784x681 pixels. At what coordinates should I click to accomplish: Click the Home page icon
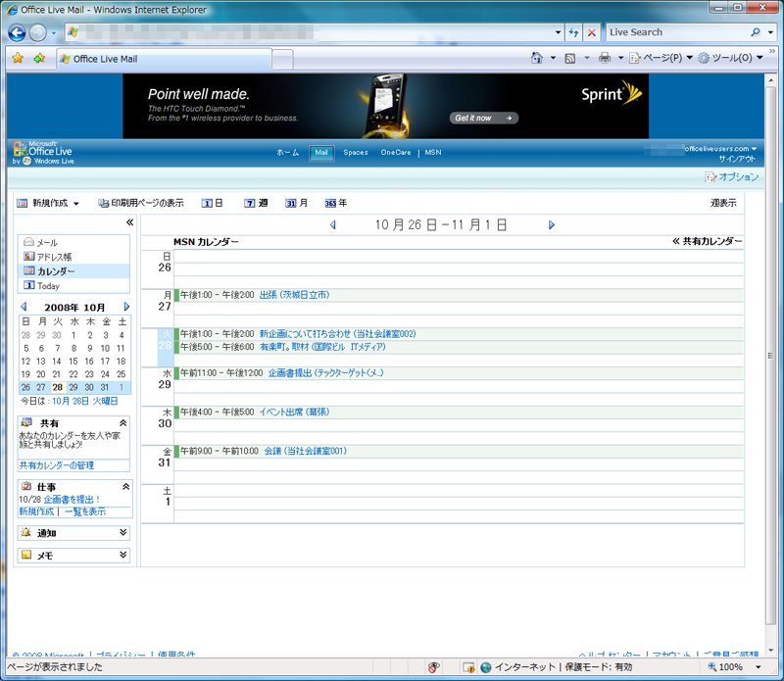click(x=536, y=58)
